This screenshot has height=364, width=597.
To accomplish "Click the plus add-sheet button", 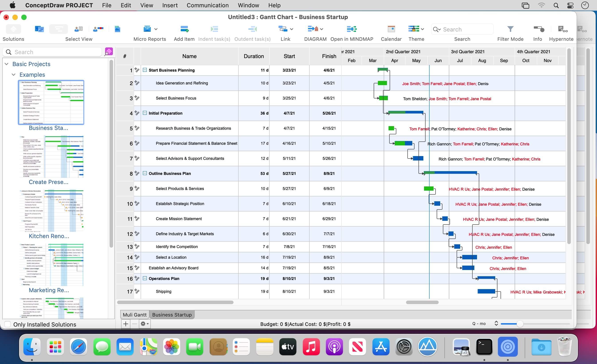I will pos(126,324).
